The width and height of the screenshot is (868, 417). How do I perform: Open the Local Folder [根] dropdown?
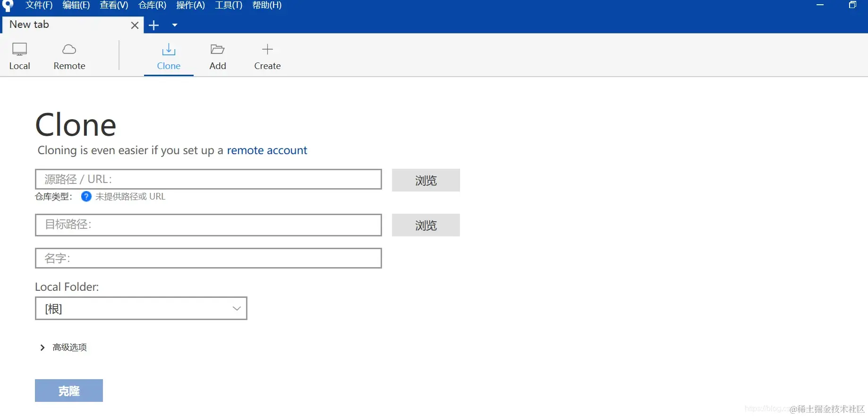[141, 308]
